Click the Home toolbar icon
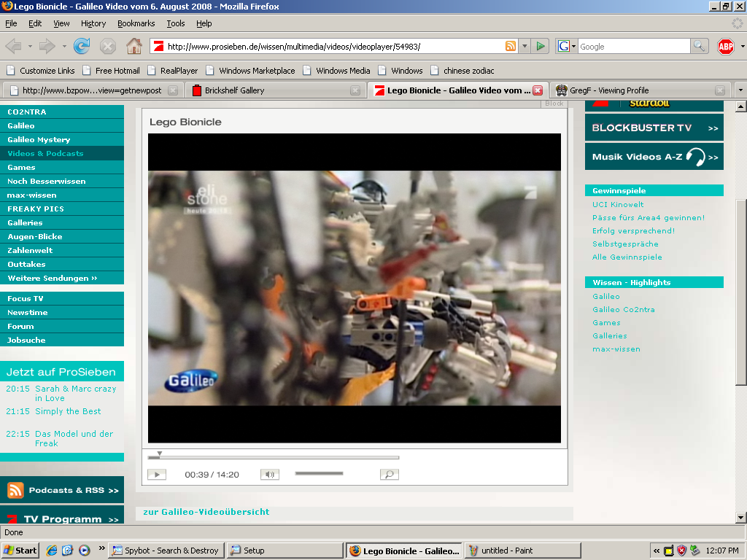The image size is (747, 560). coord(134,46)
